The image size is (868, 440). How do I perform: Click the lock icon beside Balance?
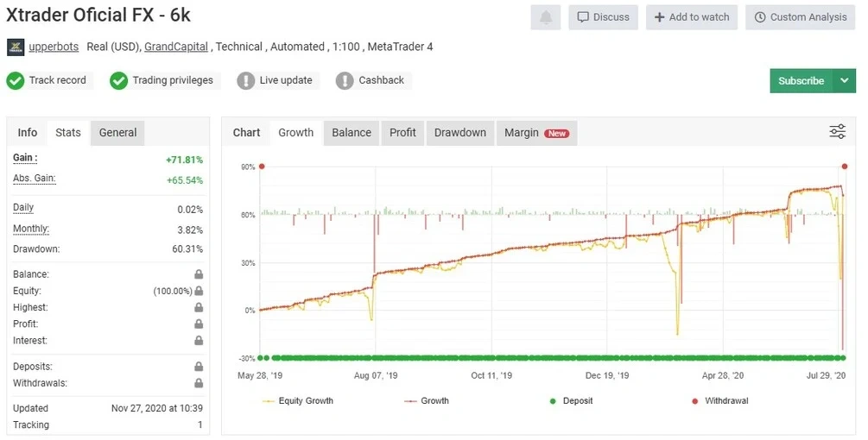[x=199, y=274]
